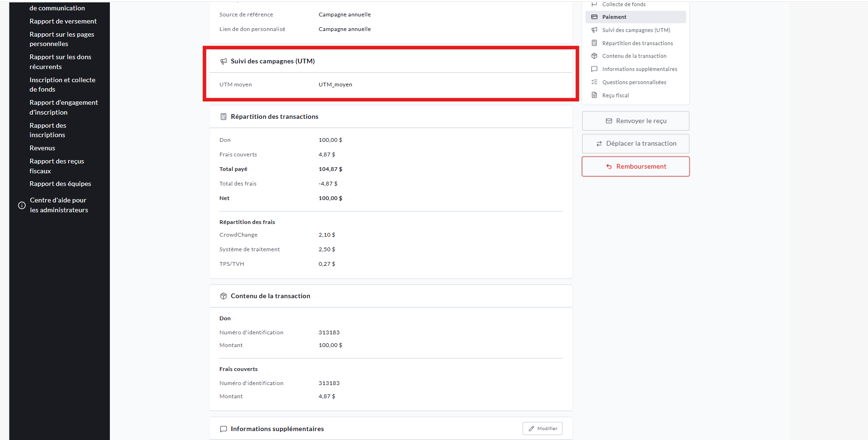The width and height of the screenshot is (868, 440).
Task: Click the speech bubble icon beside Informations supplémentaires heading
Action: click(223, 429)
